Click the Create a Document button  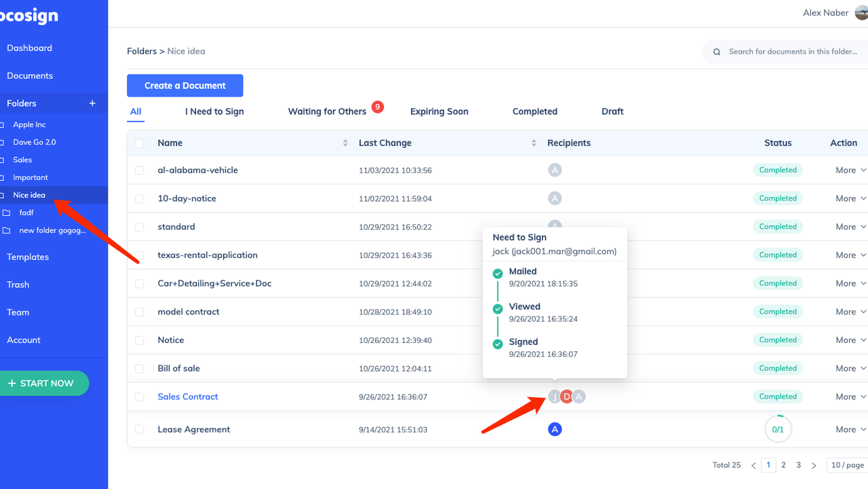185,86
